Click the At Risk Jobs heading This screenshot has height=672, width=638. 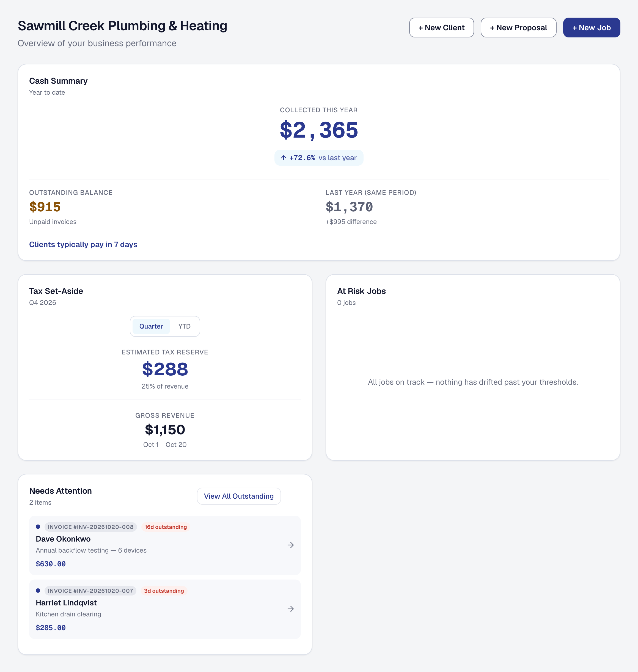[x=362, y=291]
